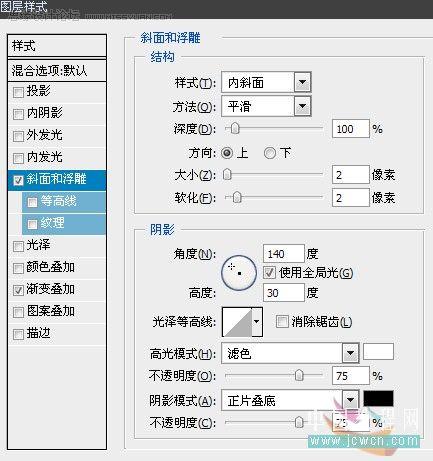
Task: Select the 斜面和浮雕 list item
Action: [57, 180]
